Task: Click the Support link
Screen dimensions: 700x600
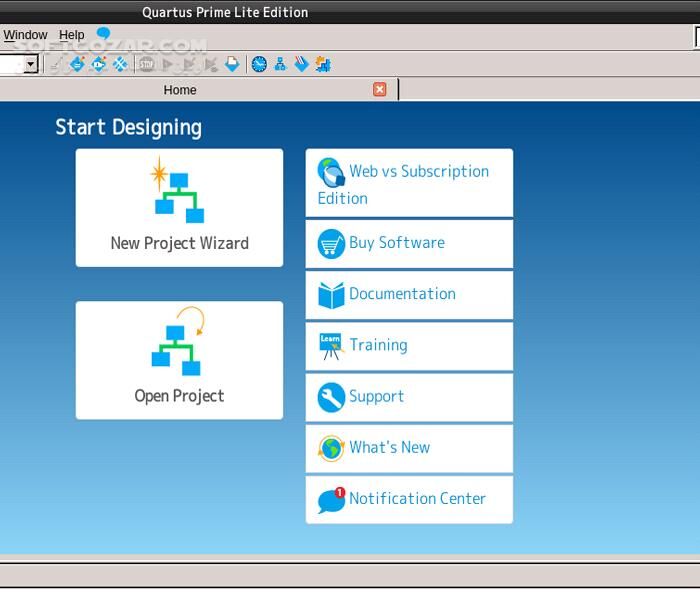Action: 376,396
